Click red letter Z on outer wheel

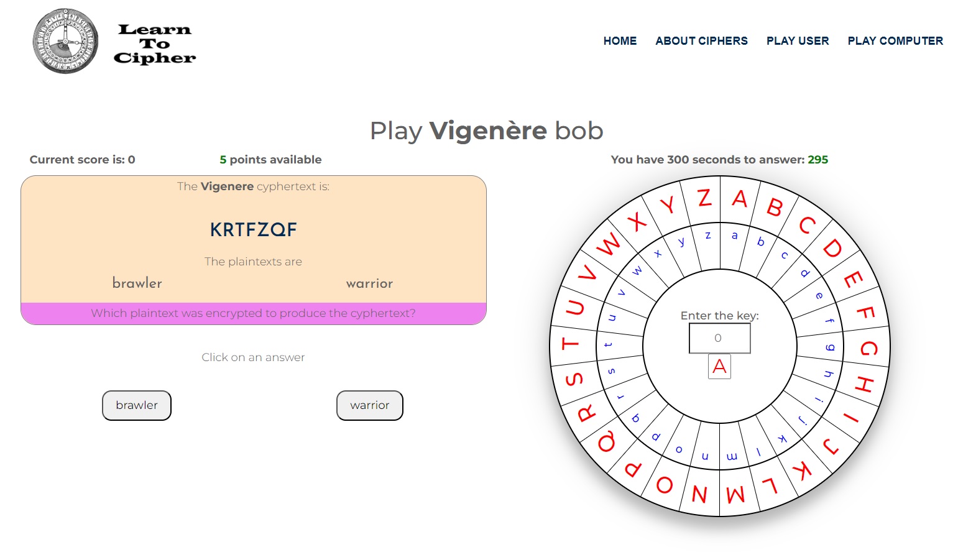pyautogui.click(x=704, y=198)
